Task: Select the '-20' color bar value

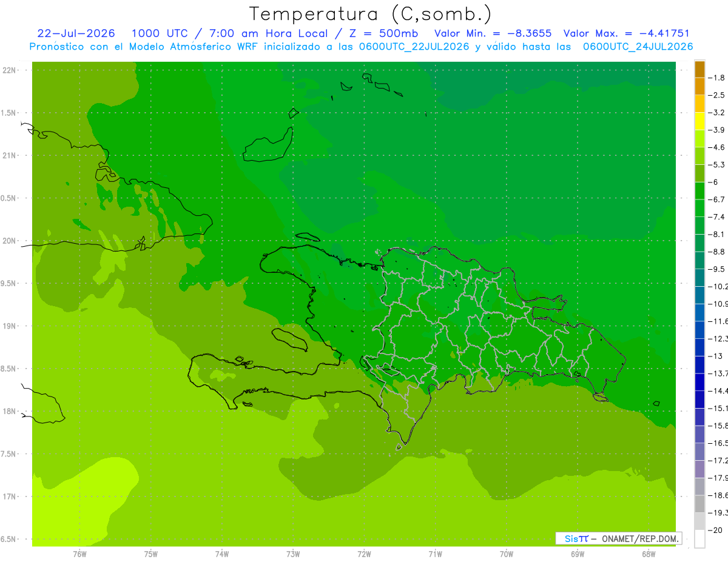Action: [x=716, y=530]
